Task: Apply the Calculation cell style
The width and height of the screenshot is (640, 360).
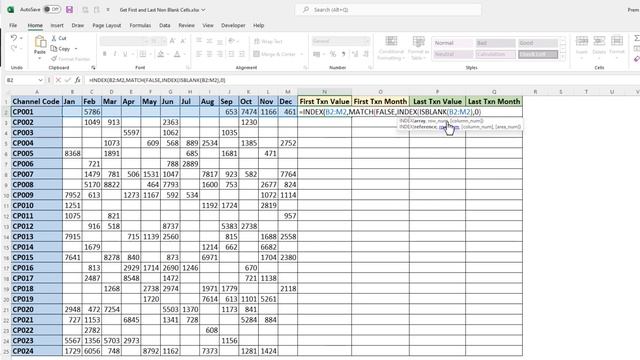Action: pyautogui.click(x=496, y=54)
